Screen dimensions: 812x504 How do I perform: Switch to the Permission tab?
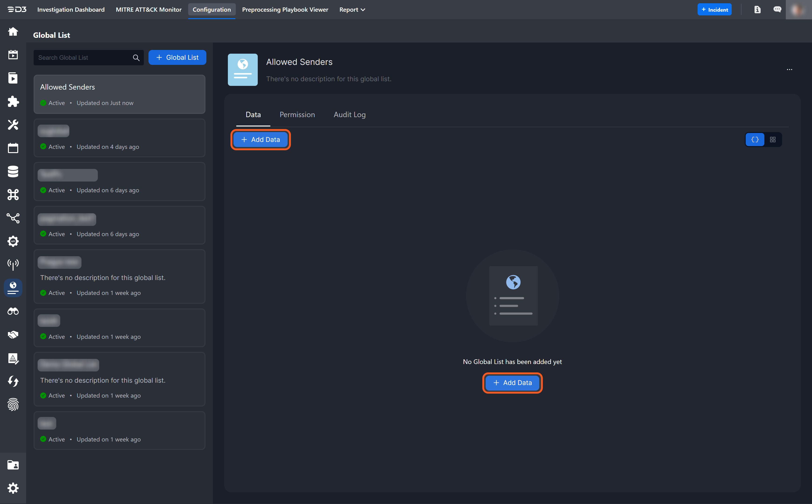pyautogui.click(x=297, y=115)
